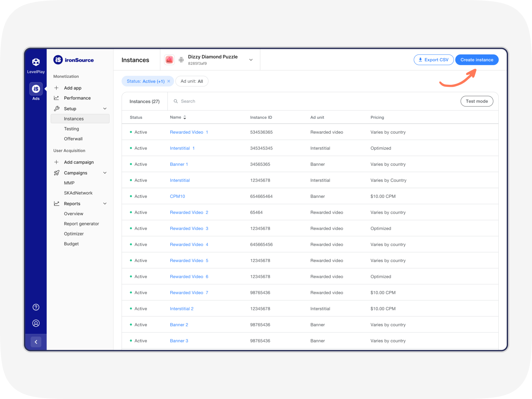The image size is (532, 399).
Task: Open the Optimizer menu item
Action: 74,233
